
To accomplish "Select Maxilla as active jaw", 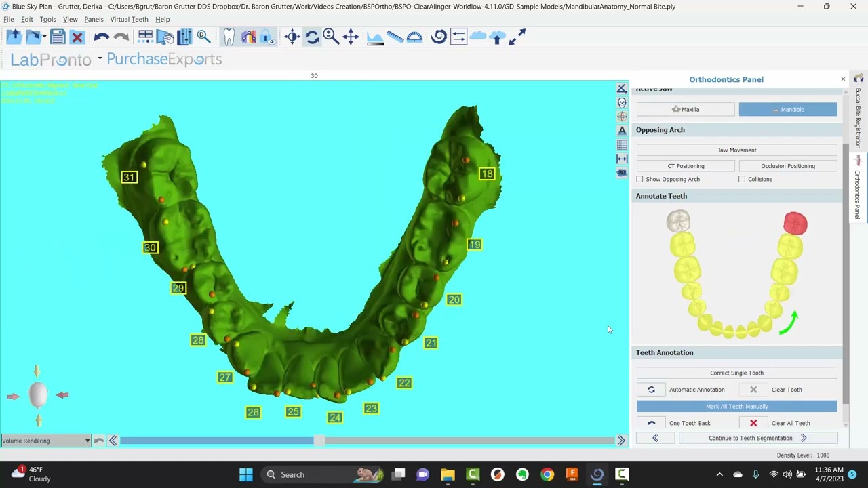I will pos(686,109).
